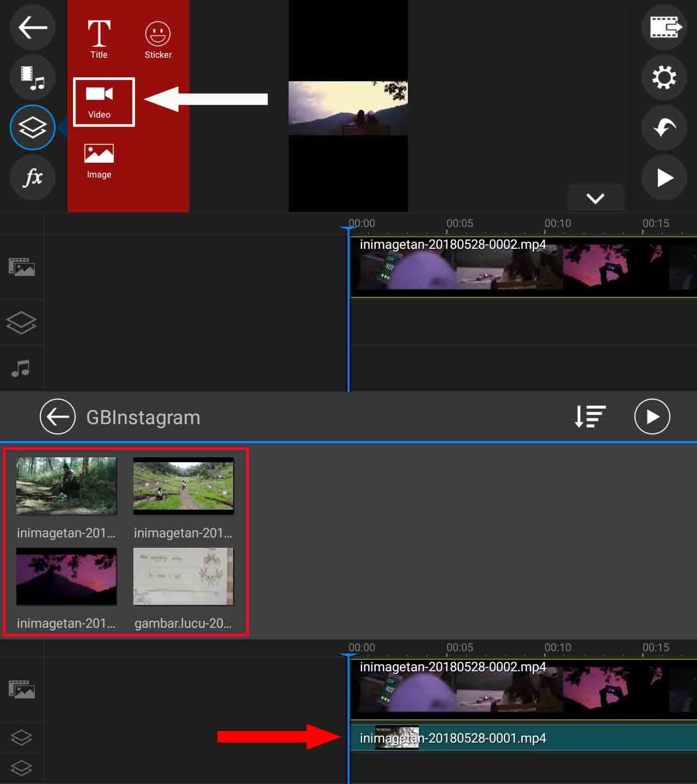This screenshot has width=697, height=784.
Task: Select the purple sunset mountain video thumbnail
Action: click(66, 577)
